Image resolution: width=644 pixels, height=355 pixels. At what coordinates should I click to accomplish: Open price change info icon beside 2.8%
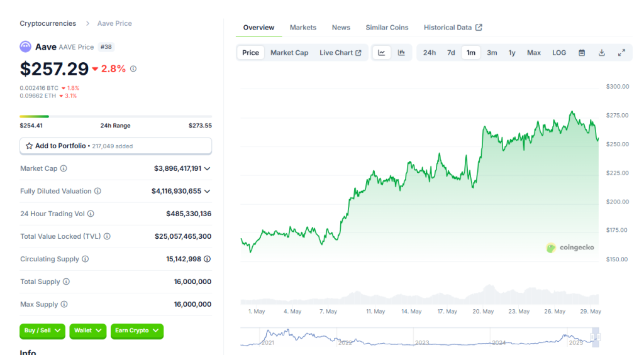pos(133,69)
